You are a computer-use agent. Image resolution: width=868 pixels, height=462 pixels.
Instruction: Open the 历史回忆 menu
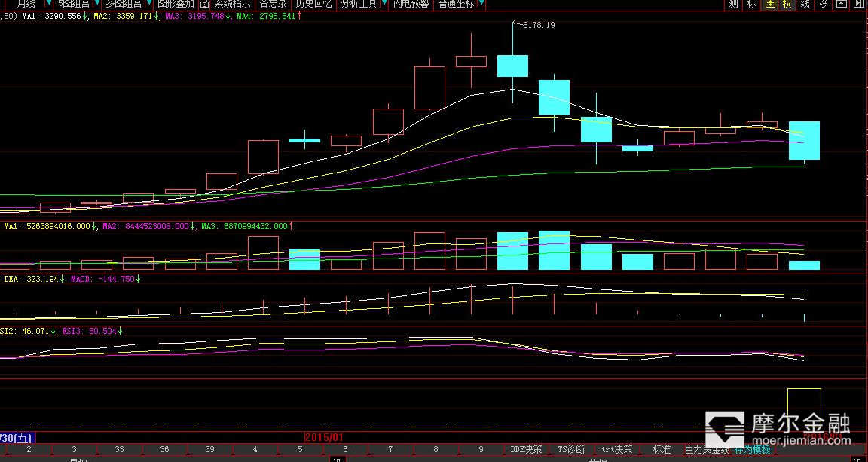point(313,4)
